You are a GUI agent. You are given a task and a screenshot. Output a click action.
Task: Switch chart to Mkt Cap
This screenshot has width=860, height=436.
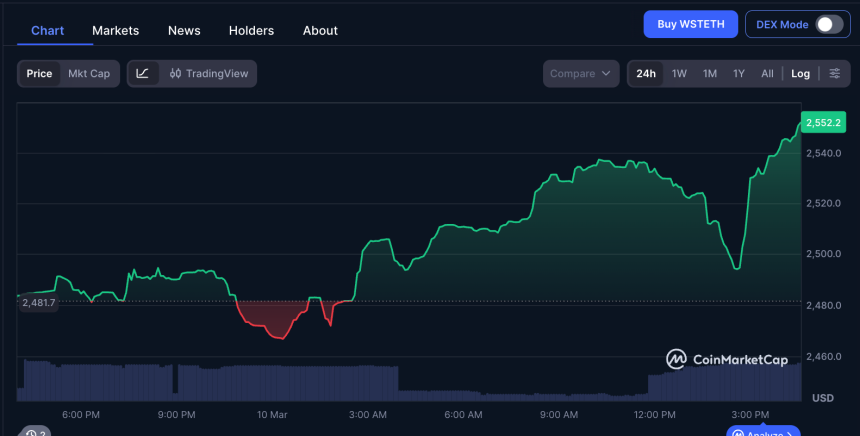[x=89, y=73]
